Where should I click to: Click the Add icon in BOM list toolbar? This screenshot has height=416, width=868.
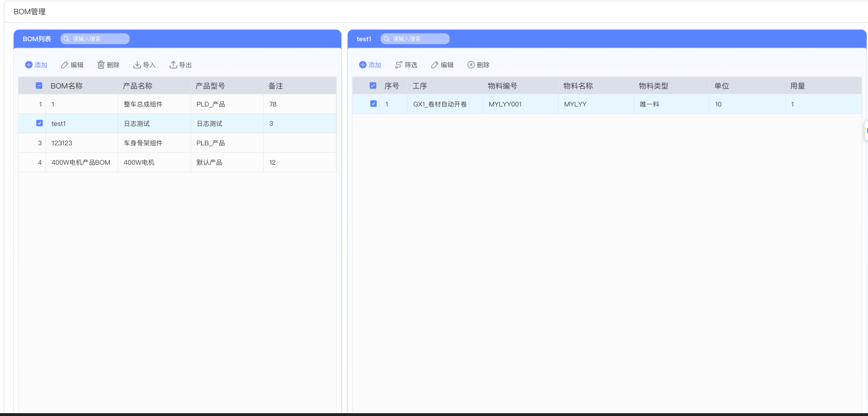[x=29, y=65]
